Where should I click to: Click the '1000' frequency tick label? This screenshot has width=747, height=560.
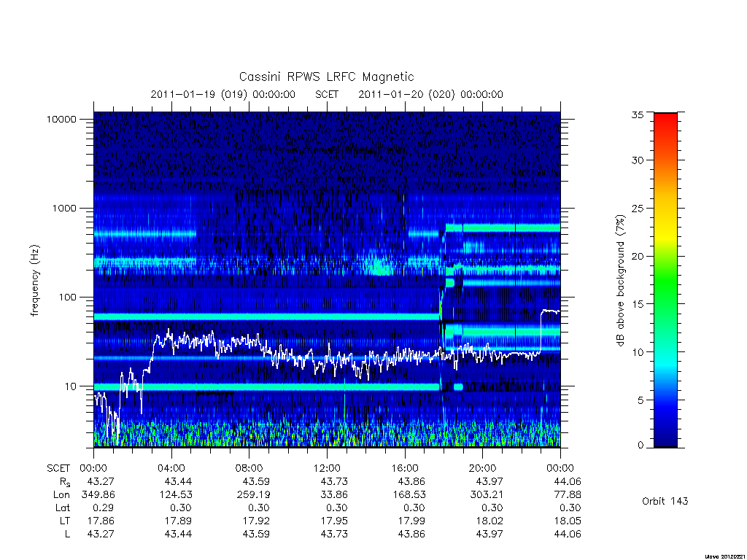click(64, 208)
